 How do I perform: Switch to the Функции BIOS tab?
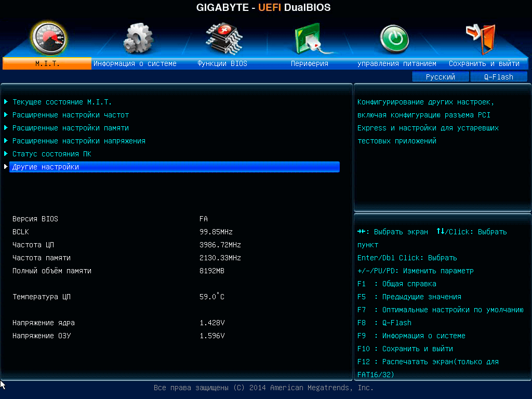[222, 63]
